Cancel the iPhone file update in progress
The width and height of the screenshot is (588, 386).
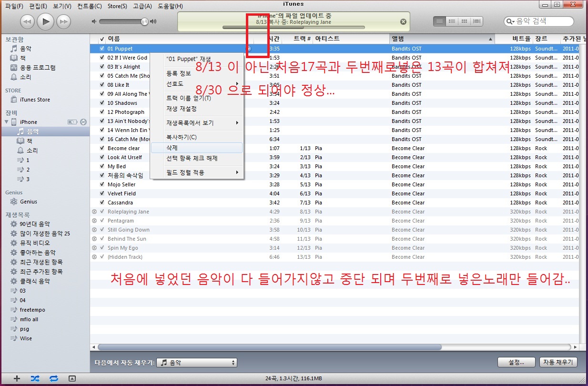click(x=403, y=21)
